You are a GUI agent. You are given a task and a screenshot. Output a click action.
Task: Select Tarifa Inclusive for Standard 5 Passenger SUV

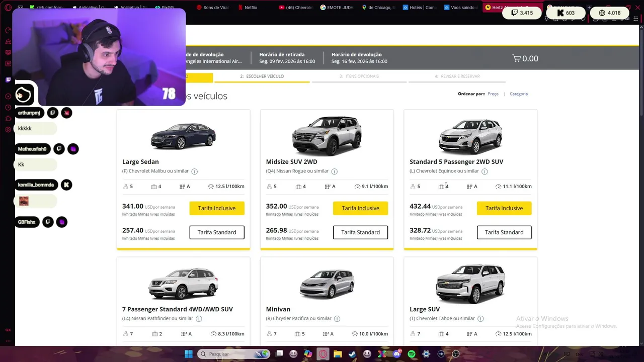(504, 208)
